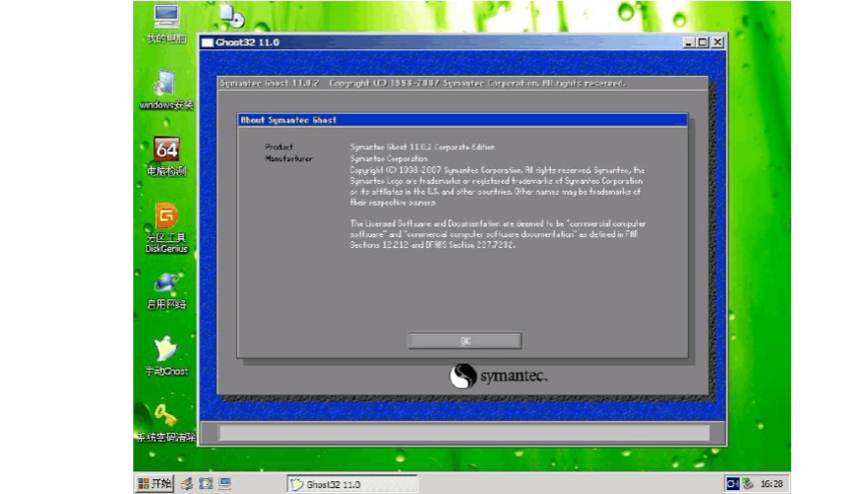Click the Symantec Ghost 11.0.2 Corporate Edition text
This screenshot has width=868, height=494.
point(423,147)
